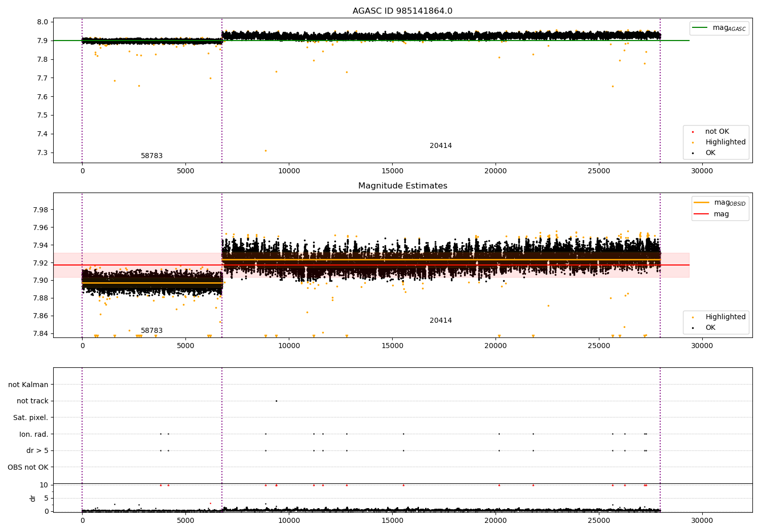Select the "58783" annotation in the middle plot
The width and height of the screenshot is (760, 532).
click(151, 331)
